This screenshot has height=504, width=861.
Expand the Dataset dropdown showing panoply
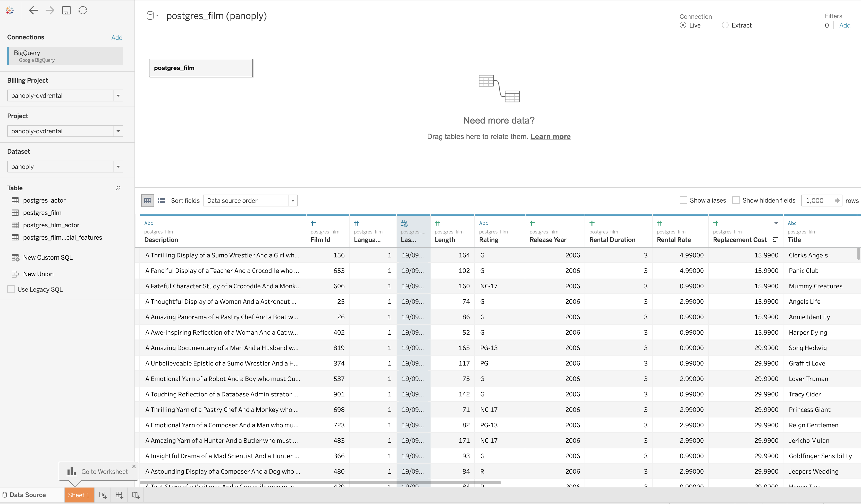pos(118,166)
